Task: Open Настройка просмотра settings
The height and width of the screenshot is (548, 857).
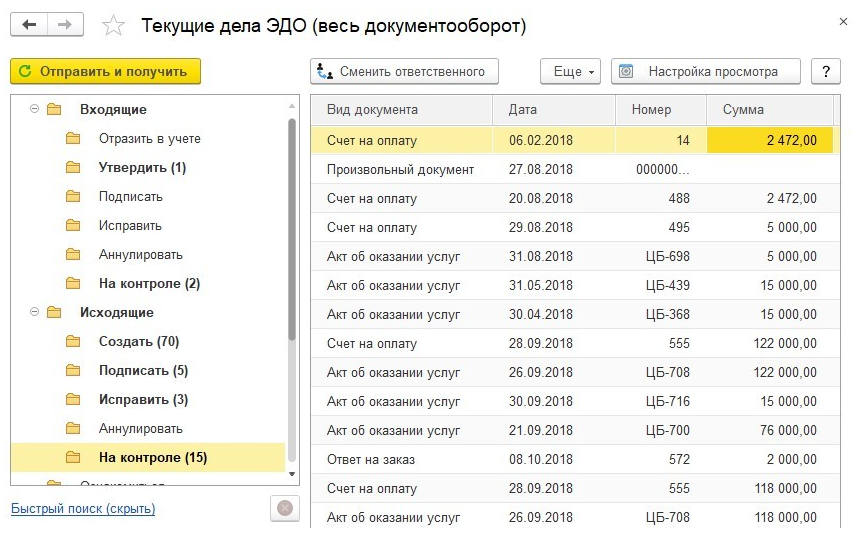Action: 706,72
